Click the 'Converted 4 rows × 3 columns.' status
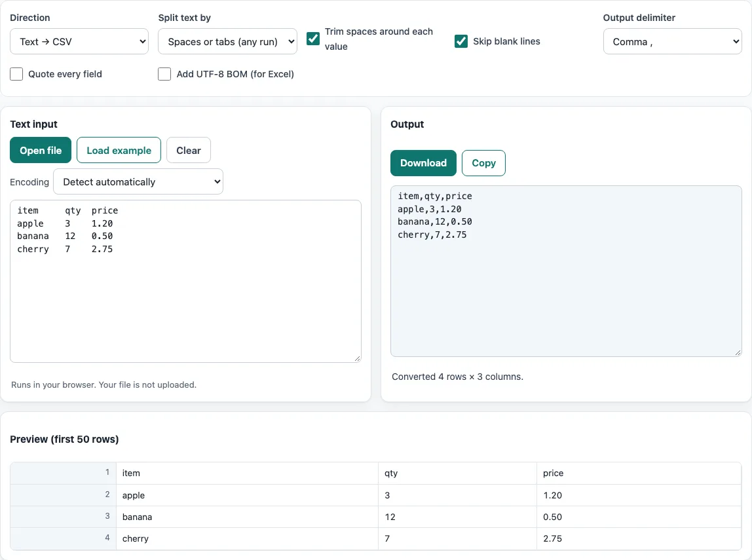The height and width of the screenshot is (560, 752). pos(457,377)
